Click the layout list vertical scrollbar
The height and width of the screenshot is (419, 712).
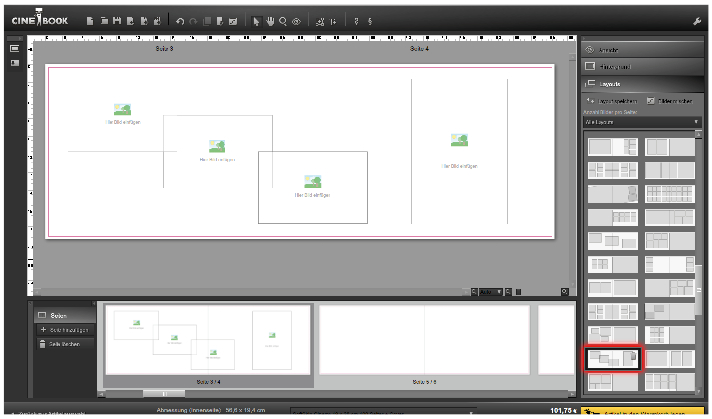[699, 289]
